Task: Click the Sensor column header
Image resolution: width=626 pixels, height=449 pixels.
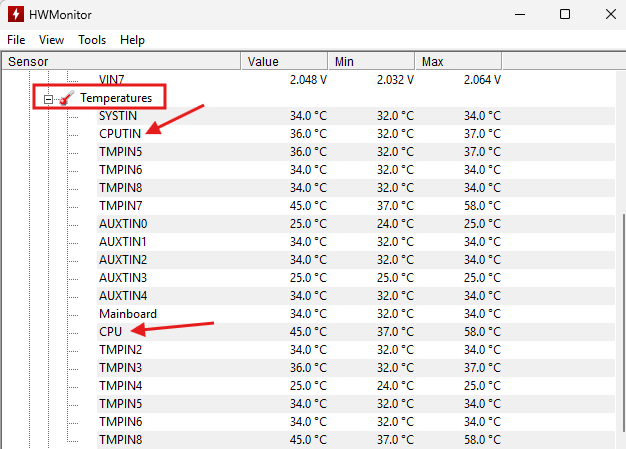Action: (x=121, y=61)
